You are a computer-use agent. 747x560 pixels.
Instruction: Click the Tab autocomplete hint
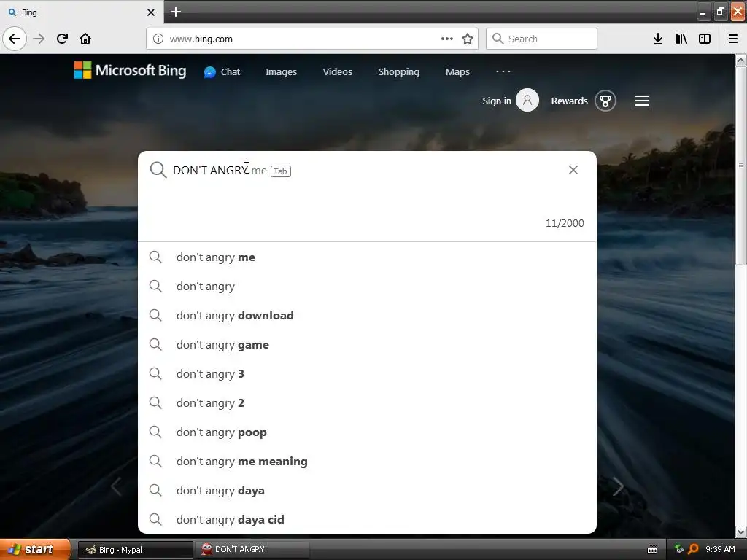(281, 171)
